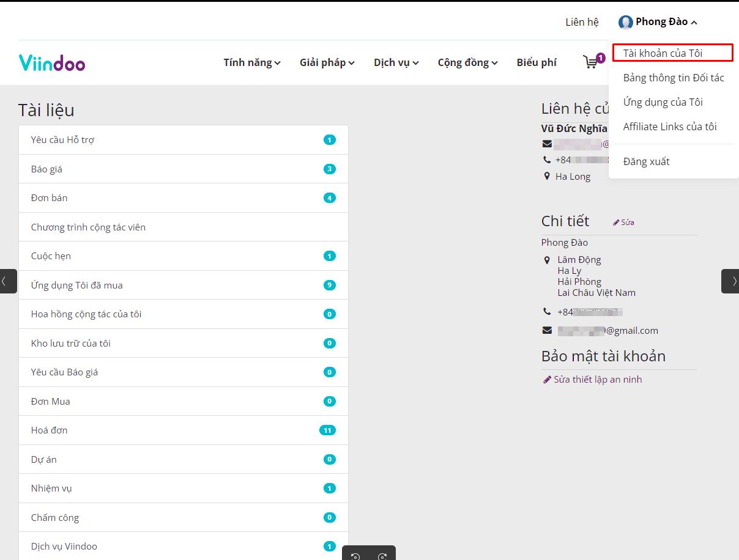
Task: Open the Đơn bán list
Action: pyautogui.click(x=184, y=198)
